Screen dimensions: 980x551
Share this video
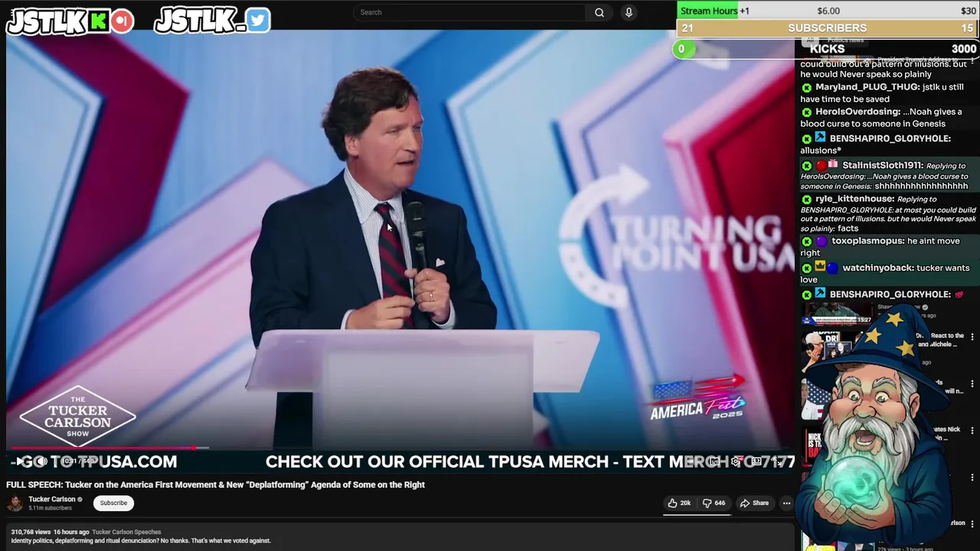point(753,503)
